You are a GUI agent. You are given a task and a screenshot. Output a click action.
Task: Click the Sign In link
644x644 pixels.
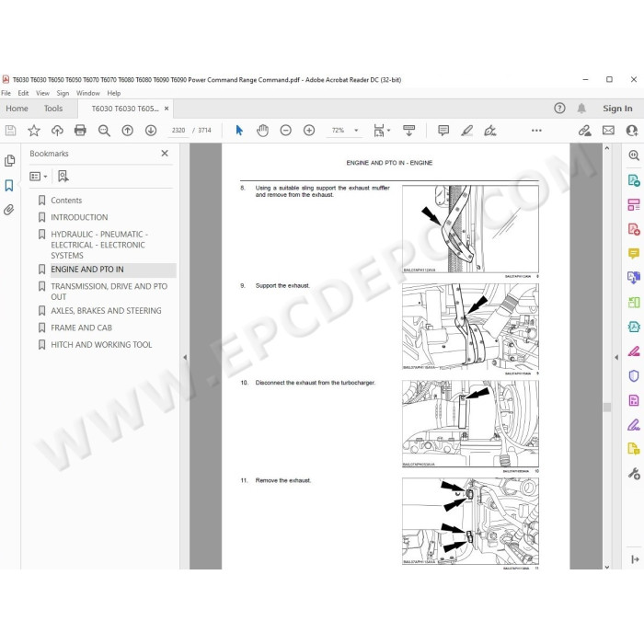[x=617, y=109]
